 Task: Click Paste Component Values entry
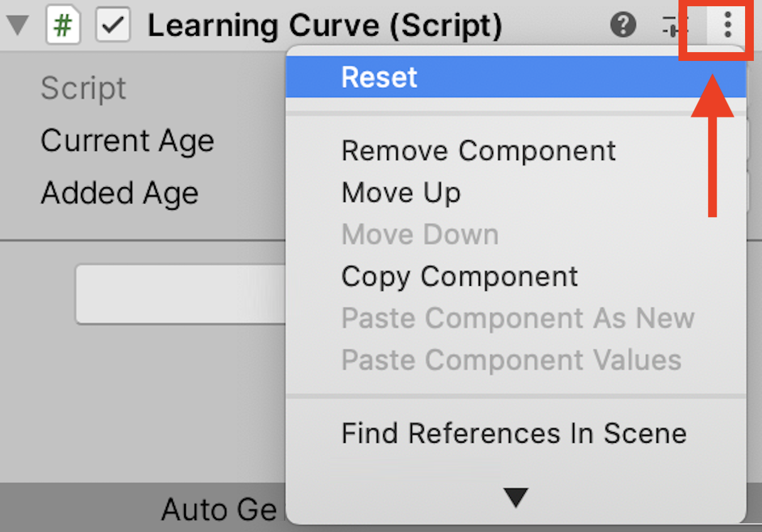pos(511,361)
